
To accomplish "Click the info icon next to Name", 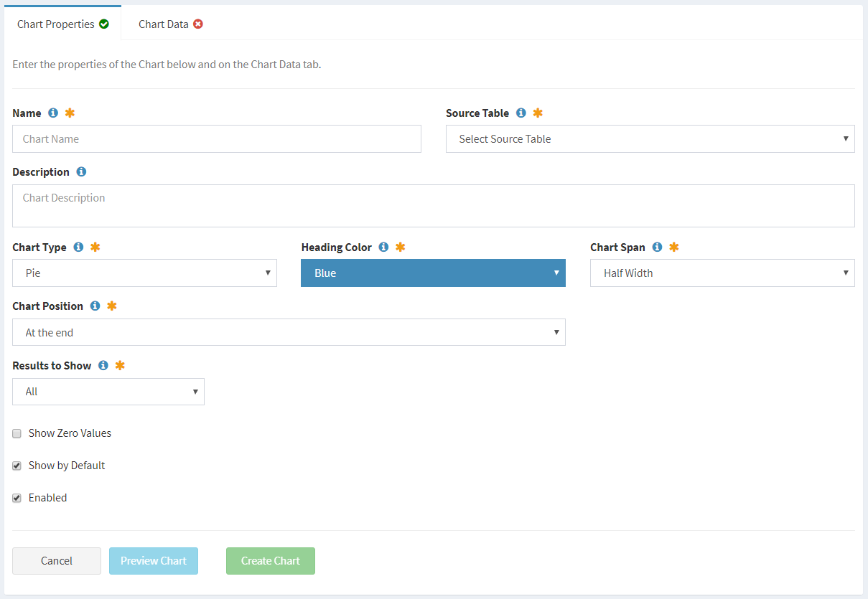I will [53, 113].
